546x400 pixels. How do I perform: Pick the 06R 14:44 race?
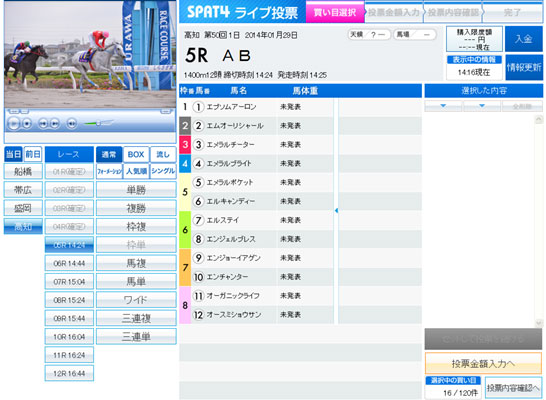[x=69, y=263]
